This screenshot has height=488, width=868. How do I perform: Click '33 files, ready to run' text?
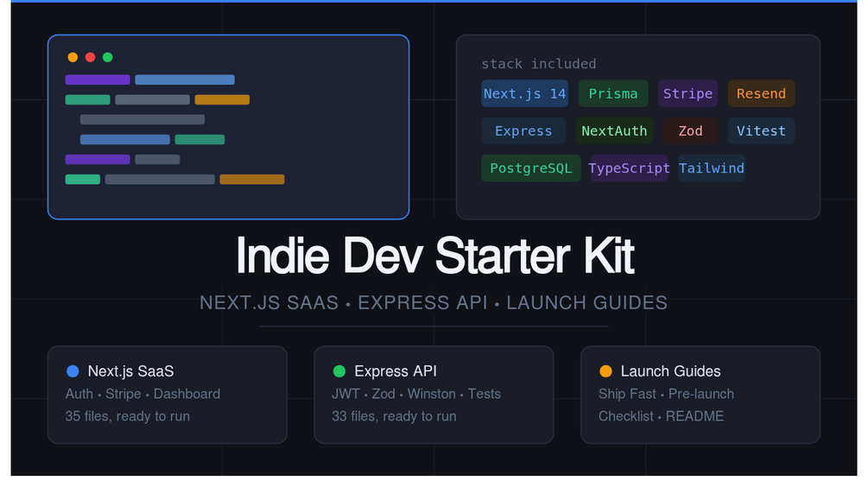pos(394,416)
